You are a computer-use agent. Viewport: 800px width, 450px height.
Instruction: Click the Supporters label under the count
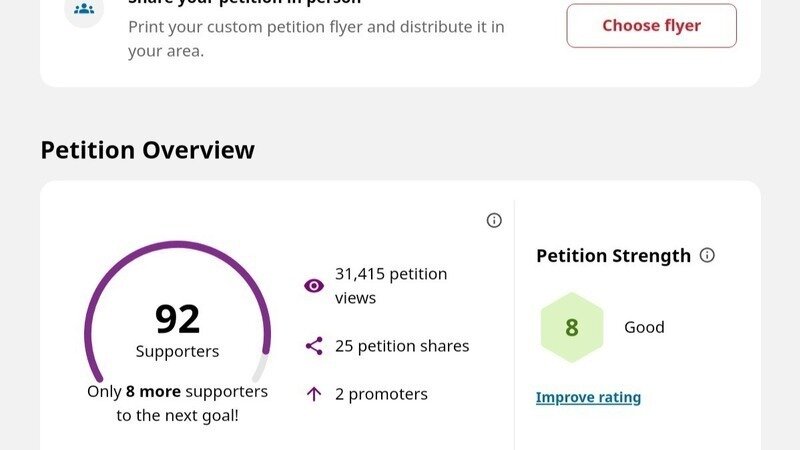tap(177, 352)
